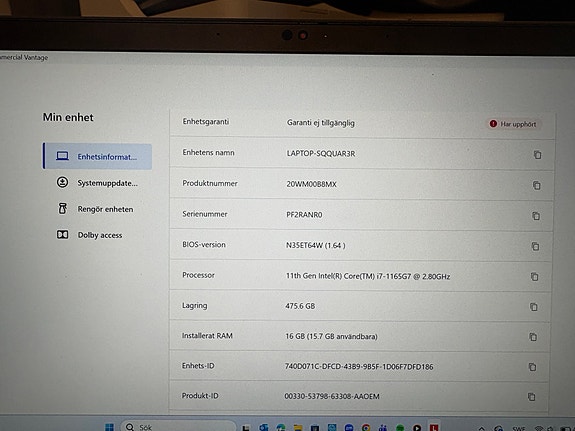This screenshot has height=431, width=575.
Task: Click the Enhetsgaranti label
Action: coord(206,121)
